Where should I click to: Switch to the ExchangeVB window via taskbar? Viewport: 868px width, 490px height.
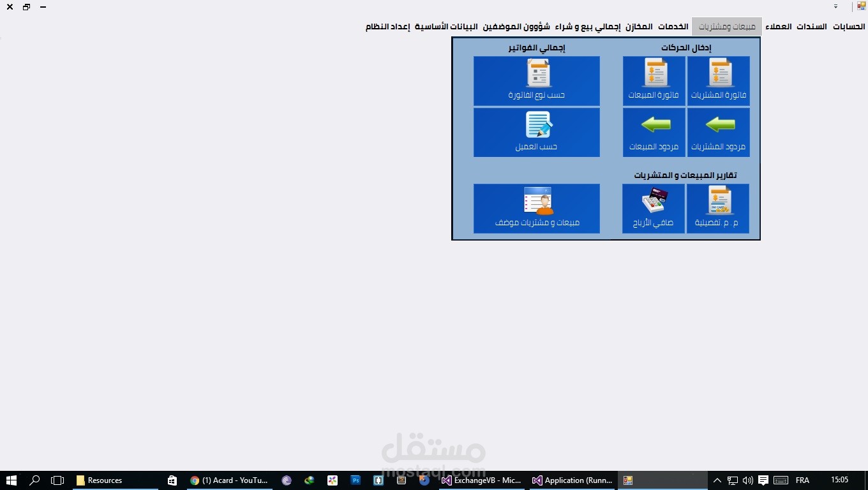tap(482, 480)
